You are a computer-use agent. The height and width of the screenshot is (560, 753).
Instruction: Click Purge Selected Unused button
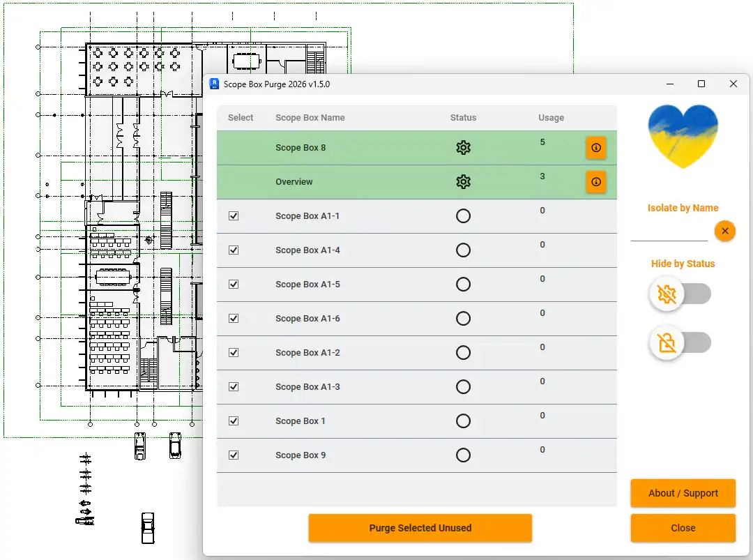pyautogui.click(x=420, y=528)
